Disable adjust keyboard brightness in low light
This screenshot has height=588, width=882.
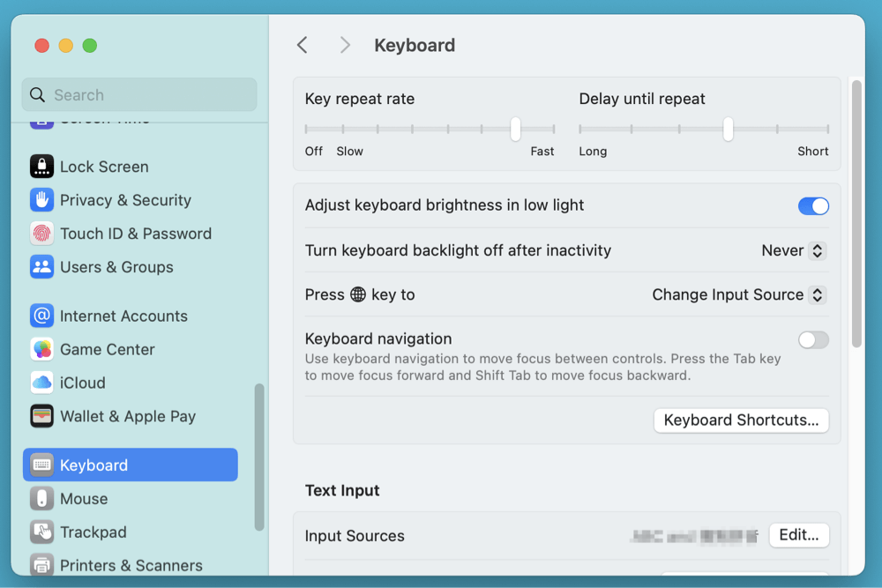coord(812,205)
